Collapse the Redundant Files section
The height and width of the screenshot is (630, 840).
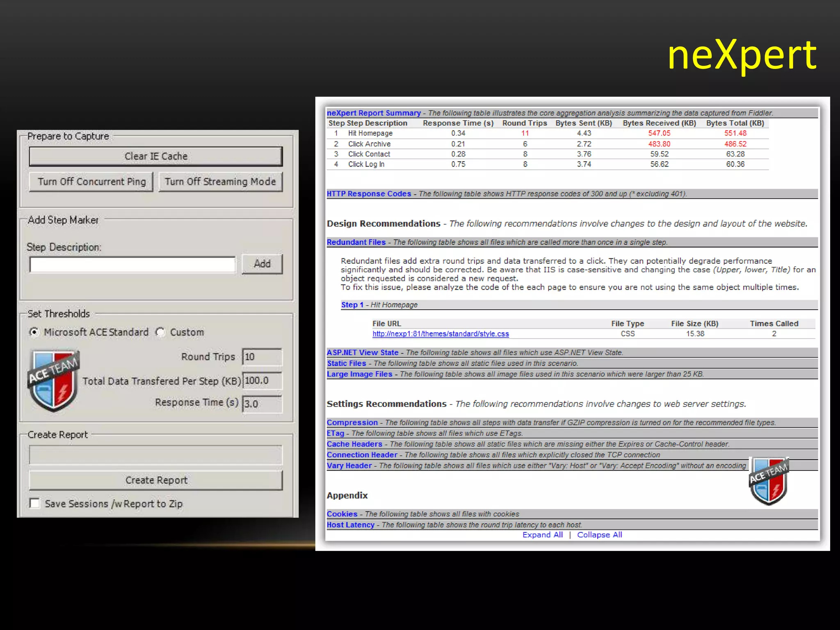point(356,242)
